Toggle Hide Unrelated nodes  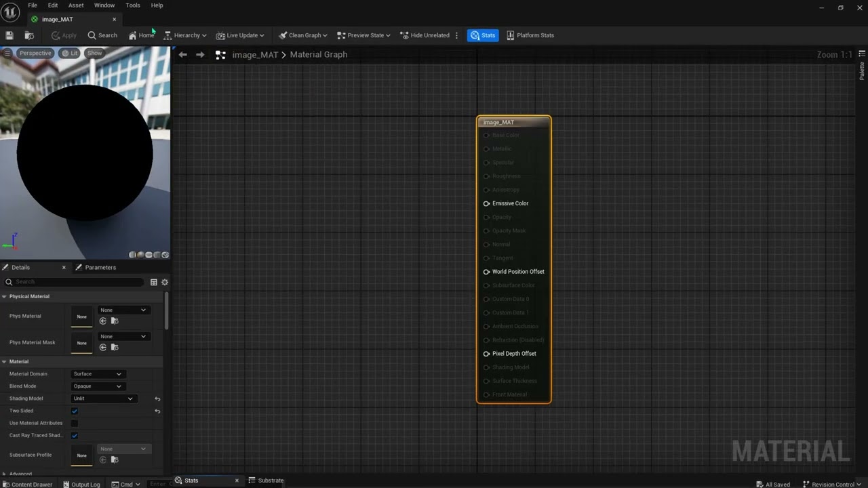[x=425, y=35]
